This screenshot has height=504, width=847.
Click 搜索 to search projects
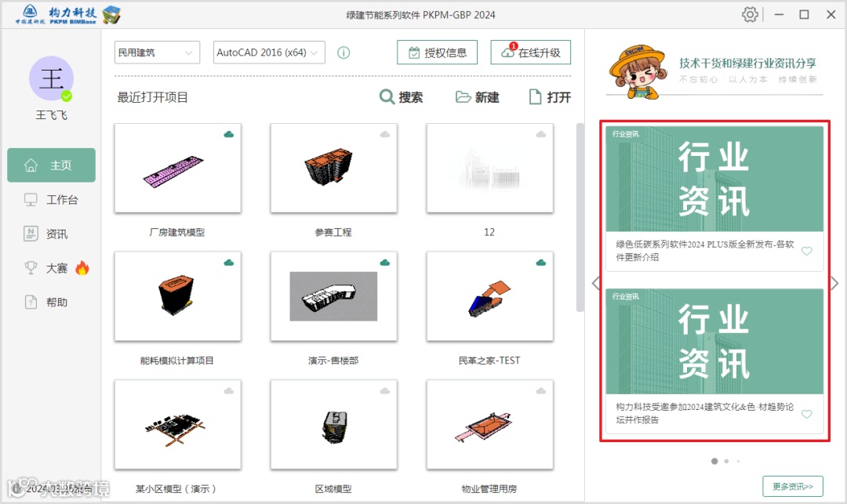pyautogui.click(x=402, y=97)
